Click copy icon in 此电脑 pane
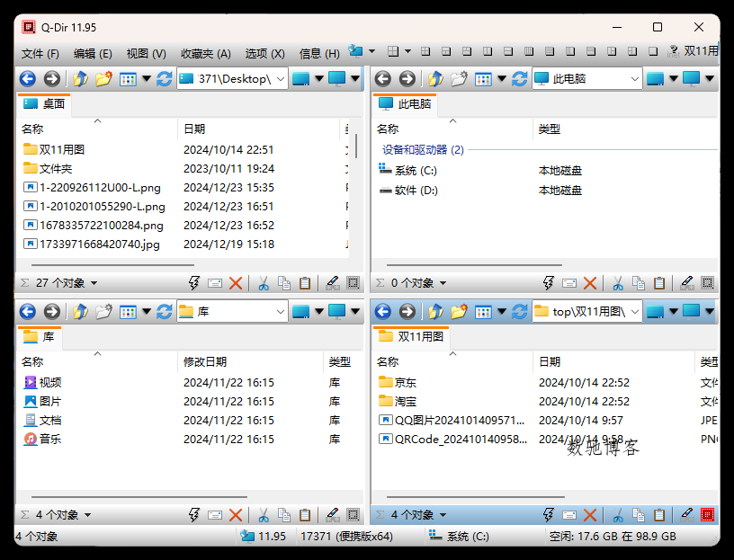Image resolution: width=734 pixels, height=560 pixels. click(639, 283)
